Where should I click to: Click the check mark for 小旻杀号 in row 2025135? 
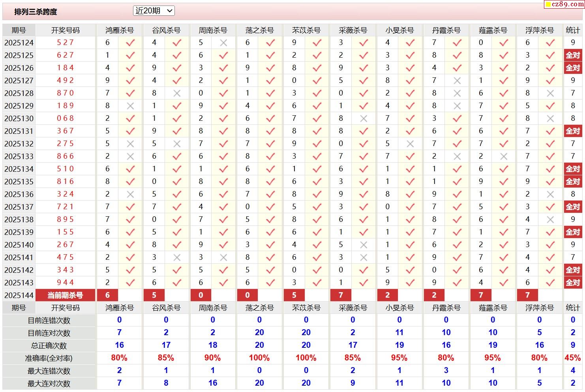(410, 182)
